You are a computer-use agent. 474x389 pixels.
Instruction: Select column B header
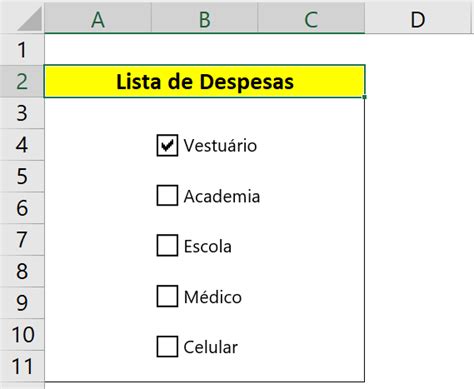click(x=204, y=18)
